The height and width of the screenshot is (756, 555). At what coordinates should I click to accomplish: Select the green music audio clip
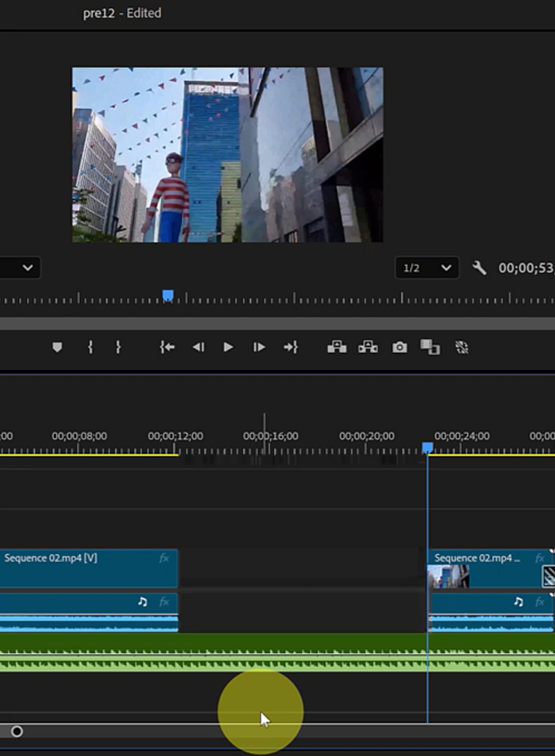point(277,653)
